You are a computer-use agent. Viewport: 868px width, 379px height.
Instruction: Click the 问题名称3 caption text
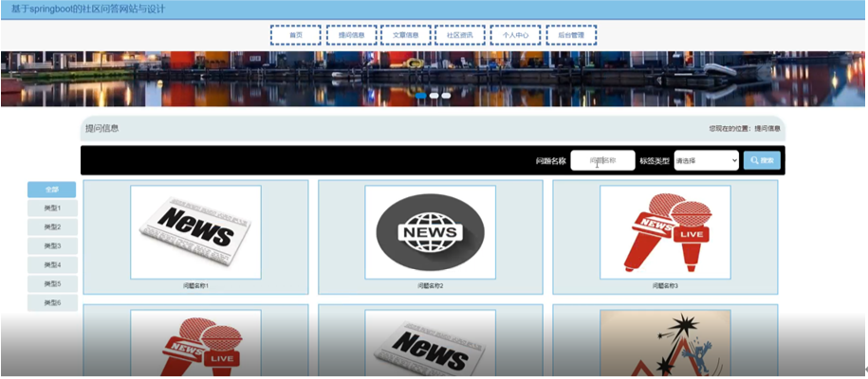(x=665, y=286)
